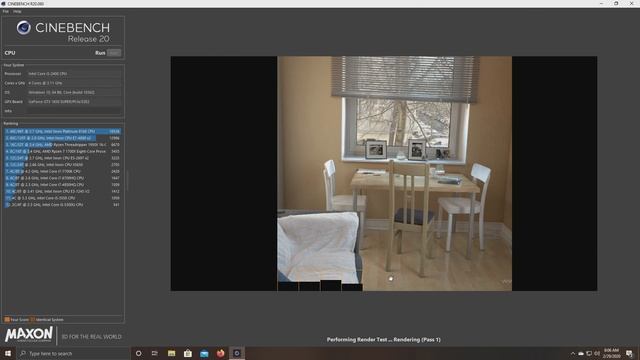Click the MAXON logo
640x360 pixels.
coord(29,334)
